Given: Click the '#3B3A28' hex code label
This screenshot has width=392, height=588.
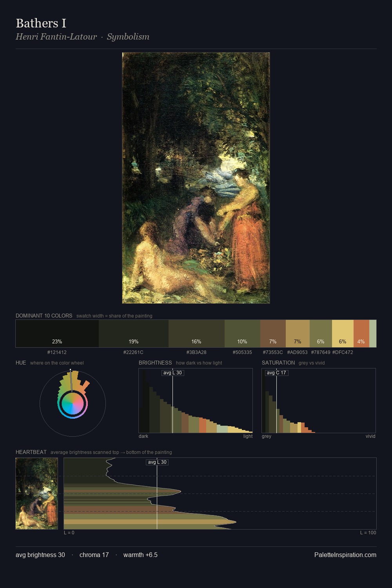Looking at the screenshot, I should (x=196, y=352).
